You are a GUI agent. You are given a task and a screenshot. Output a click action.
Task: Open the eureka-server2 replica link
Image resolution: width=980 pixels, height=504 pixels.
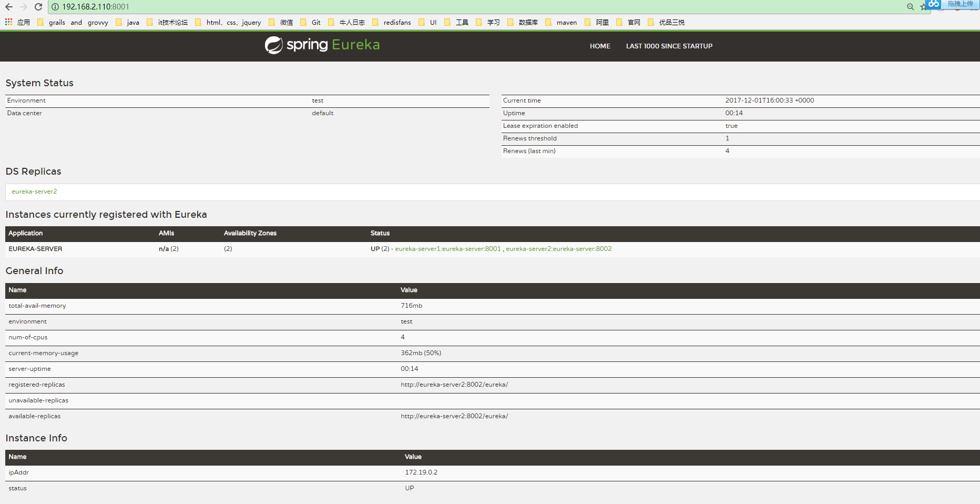pos(34,191)
